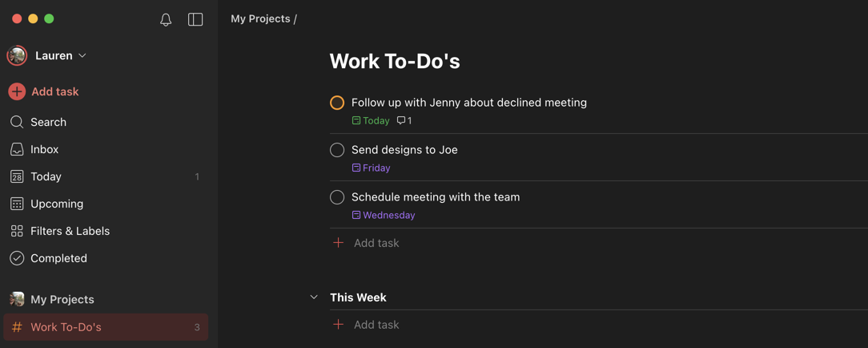Click the red plus Add task icon

point(17,91)
